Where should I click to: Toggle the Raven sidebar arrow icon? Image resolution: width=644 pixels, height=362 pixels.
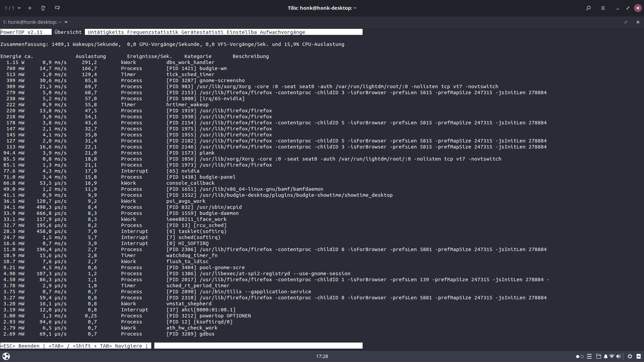coord(639,356)
